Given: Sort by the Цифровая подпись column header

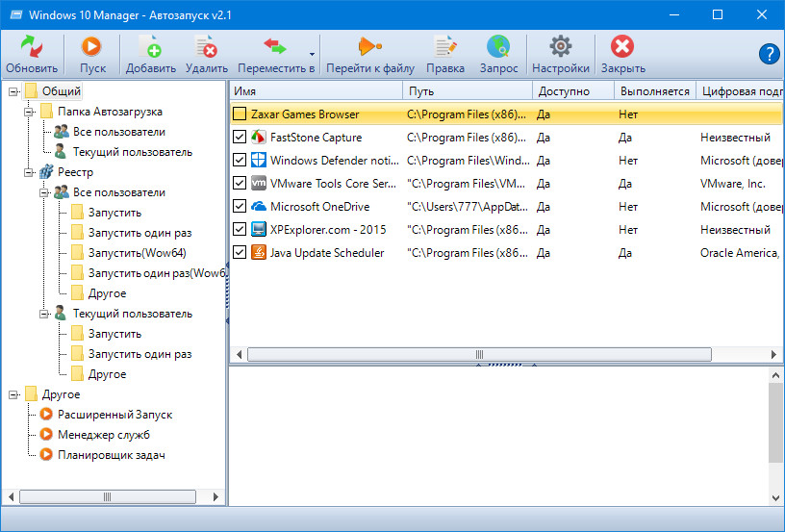Looking at the screenshot, I should point(740,91).
